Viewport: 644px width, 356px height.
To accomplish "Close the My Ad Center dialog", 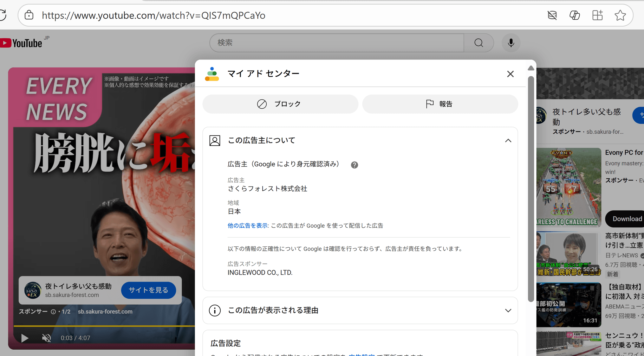I will click(x=510, y=74).
